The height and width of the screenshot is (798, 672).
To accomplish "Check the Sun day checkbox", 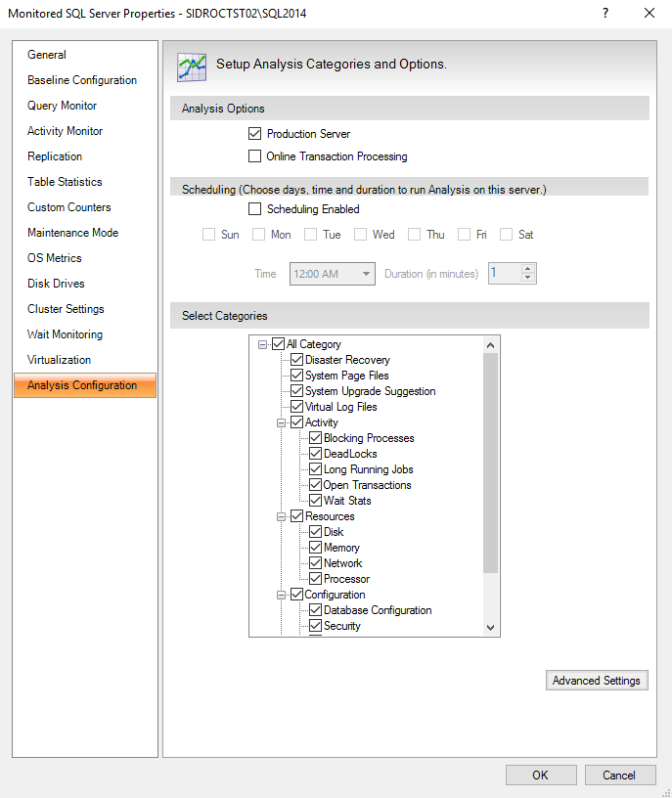I will (x=208, y=234).
